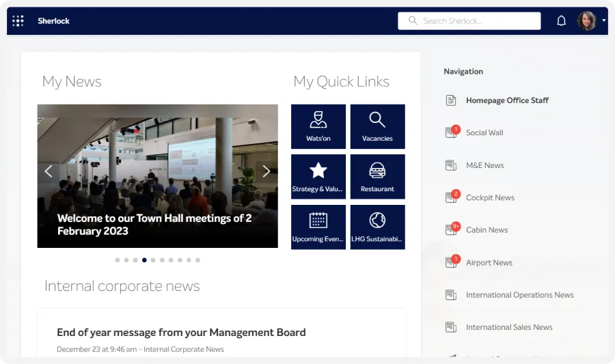Image resolution: width=615 pixels, height=364 pixels.
Task: Open End of year message article
Action: tap(181, 333)
